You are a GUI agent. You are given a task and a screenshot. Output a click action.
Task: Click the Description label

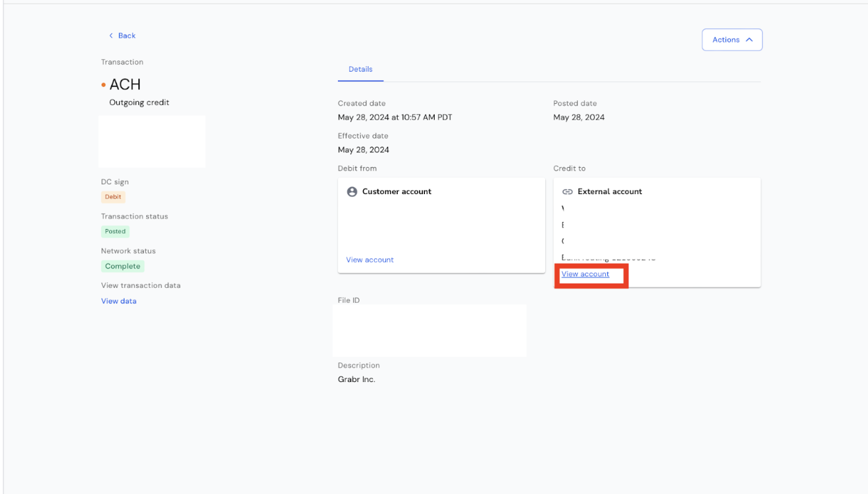coord(359,365)
